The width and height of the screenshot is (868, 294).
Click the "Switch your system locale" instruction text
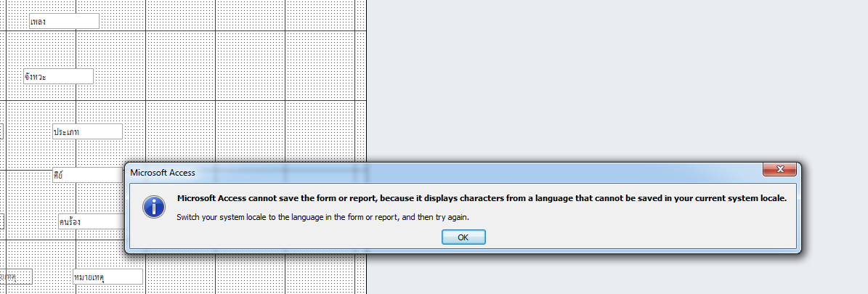(x=323, y=217)
